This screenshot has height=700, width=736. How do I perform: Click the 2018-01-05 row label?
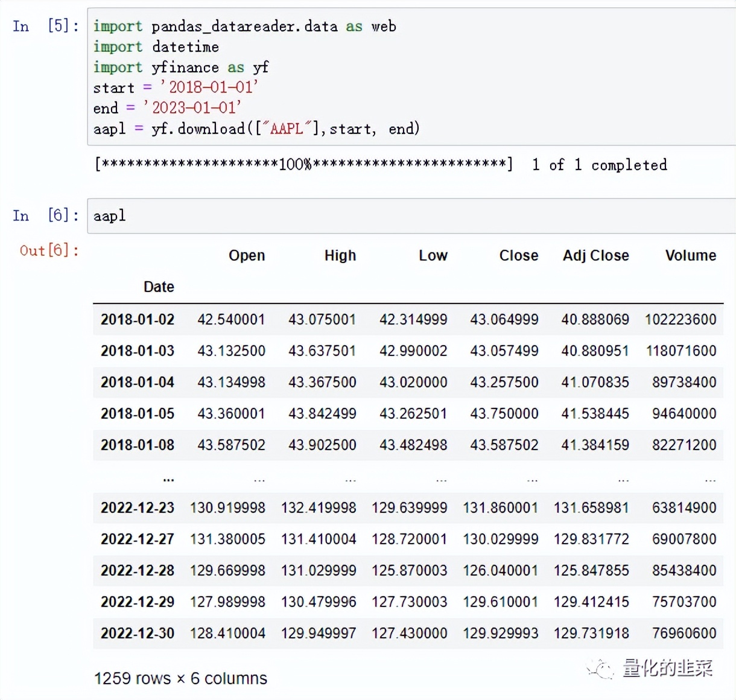click(x=138, y=413)
